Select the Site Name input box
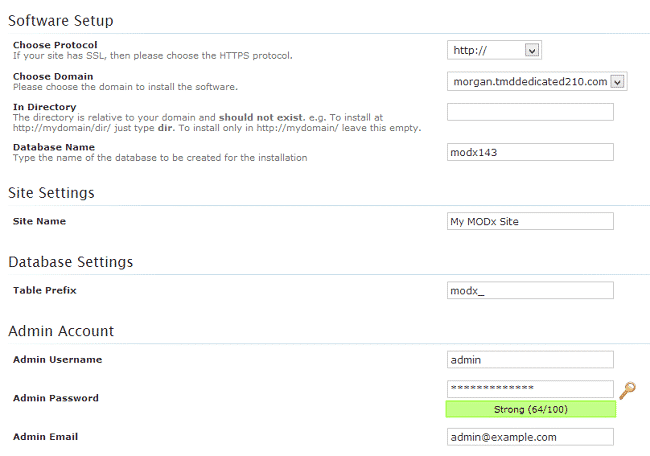 pyautogui.click(x=530, y=222)
